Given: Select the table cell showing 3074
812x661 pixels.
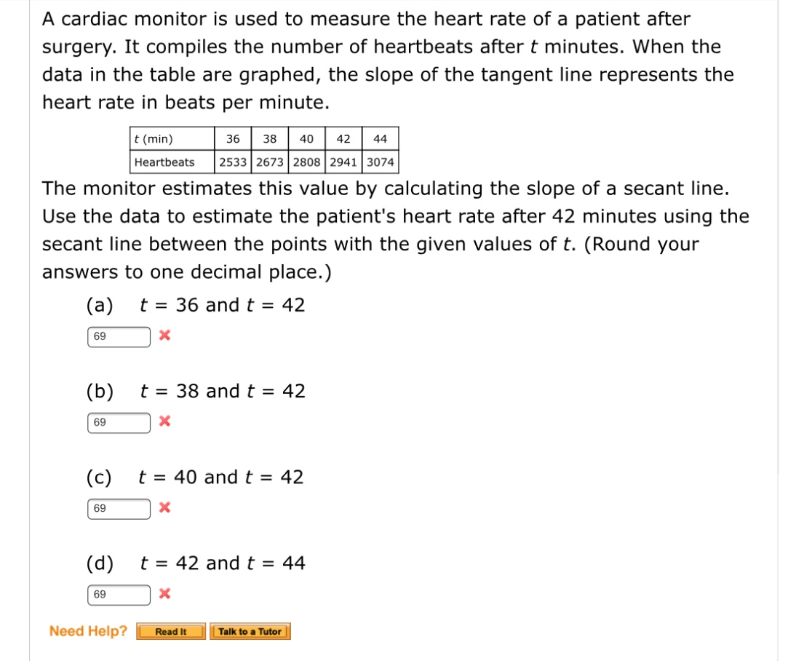Looking at the screenshot, I should pos(382,162).
